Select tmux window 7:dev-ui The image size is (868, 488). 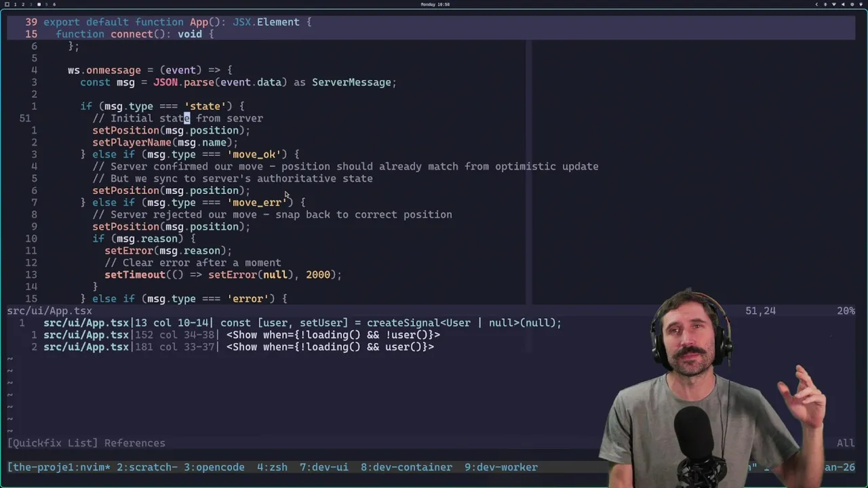(324, 467)
